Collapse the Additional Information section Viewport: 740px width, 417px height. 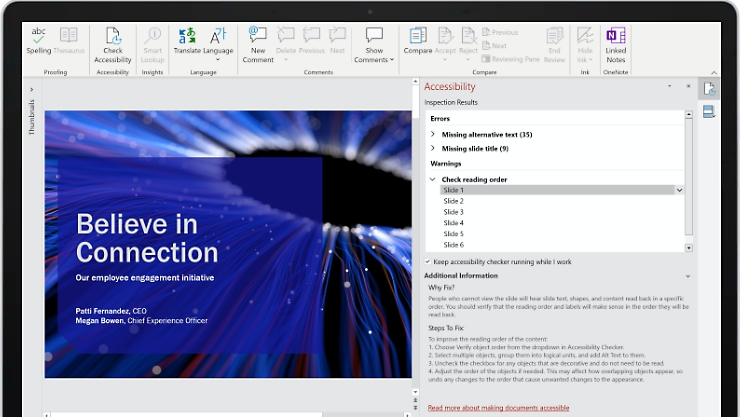687,276
